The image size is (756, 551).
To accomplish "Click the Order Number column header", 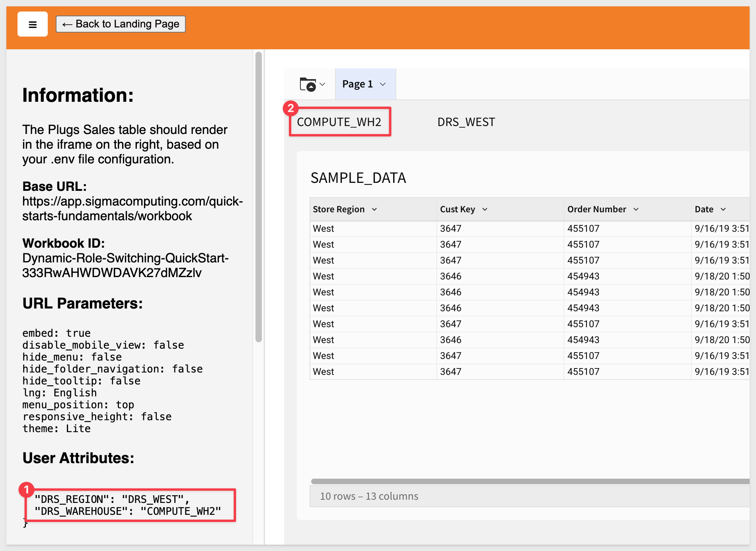I will click(627, 210).
